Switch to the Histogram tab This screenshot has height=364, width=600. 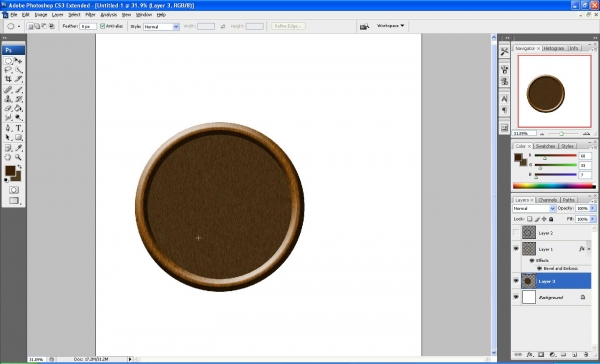(x=554, y=48)
